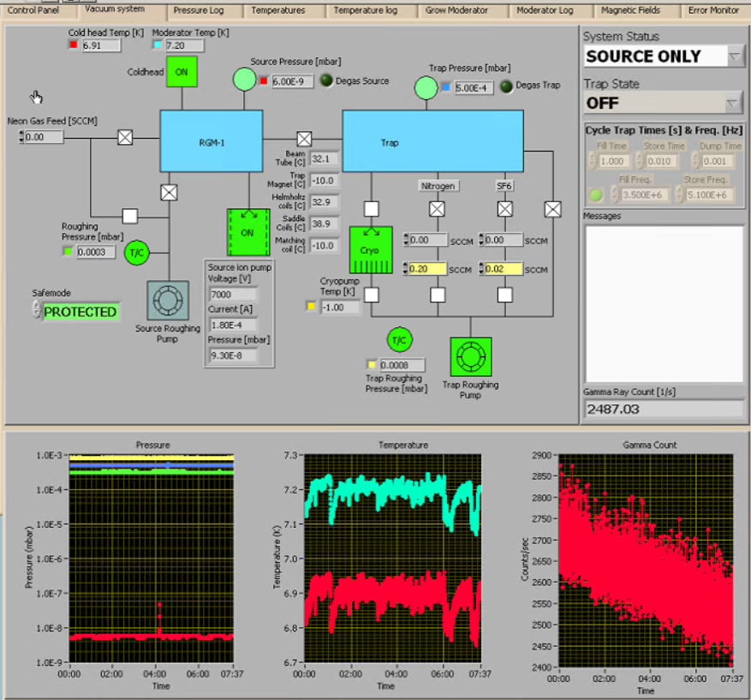Toggle the Degas Source indicator button
751x700 pixels.
point(327,81)
